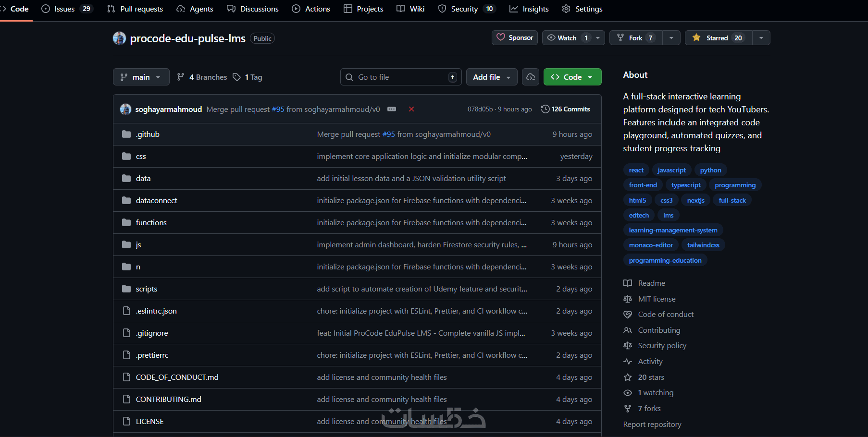Screen dimensions: 868x437
Task: Open the Codespaces cloud icon button
Action: [531, 77]
